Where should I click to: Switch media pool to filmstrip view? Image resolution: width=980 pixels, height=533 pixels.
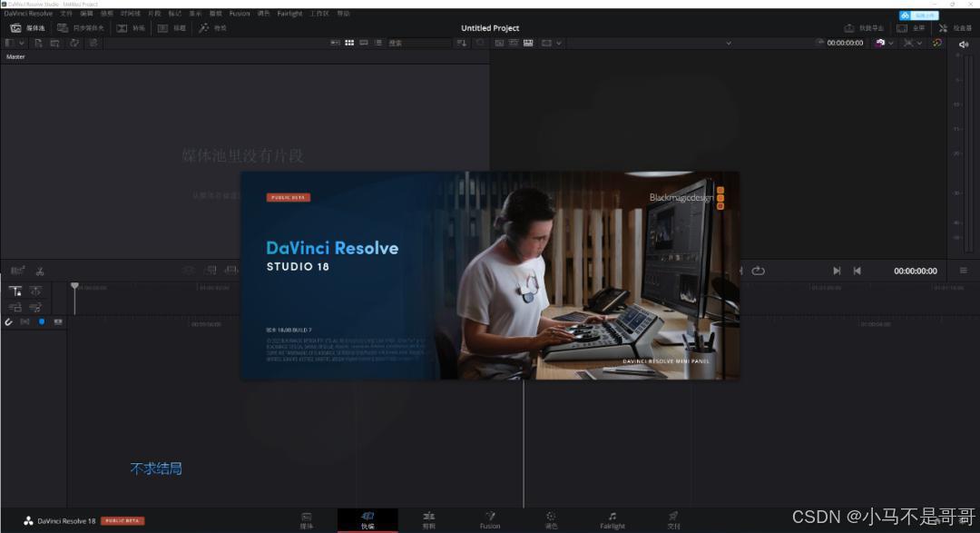tap(364, 44)
